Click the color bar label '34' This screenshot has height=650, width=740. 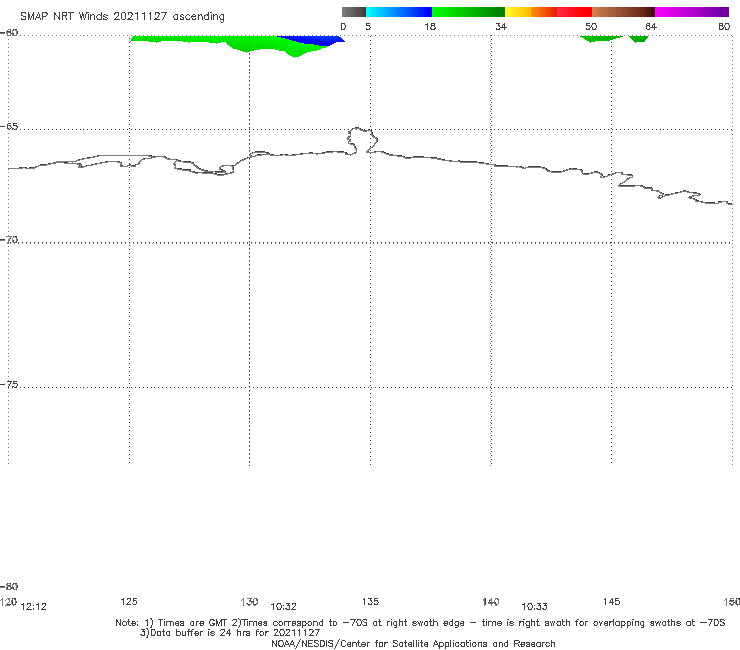[x=501, y=26]
